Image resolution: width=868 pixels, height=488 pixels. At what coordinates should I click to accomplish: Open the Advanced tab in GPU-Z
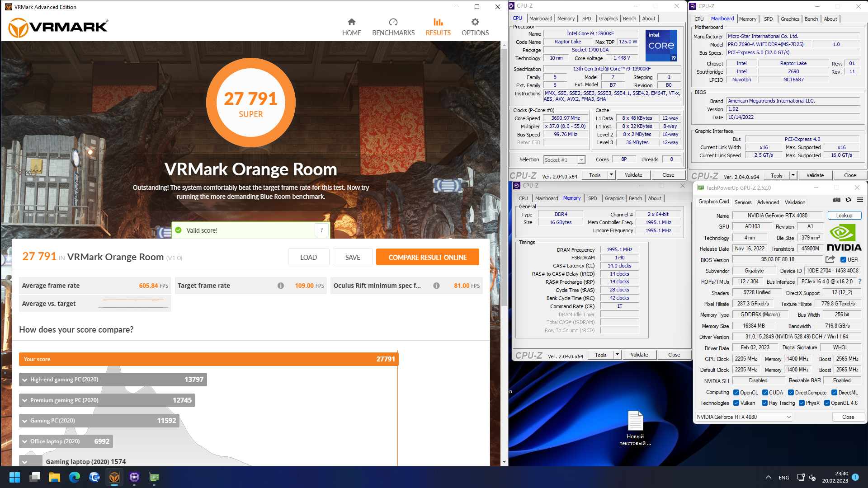[768, 202]
